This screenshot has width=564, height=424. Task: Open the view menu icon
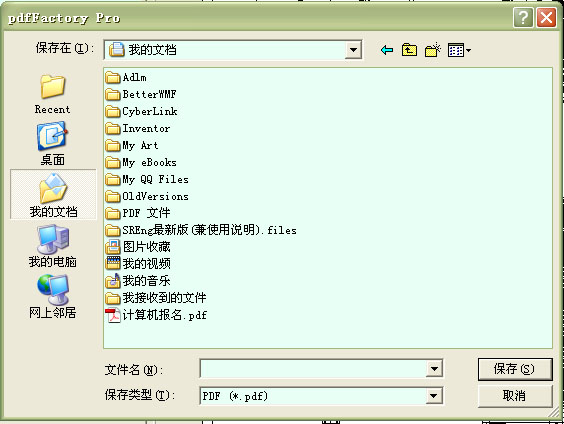[x=459, y=50]
